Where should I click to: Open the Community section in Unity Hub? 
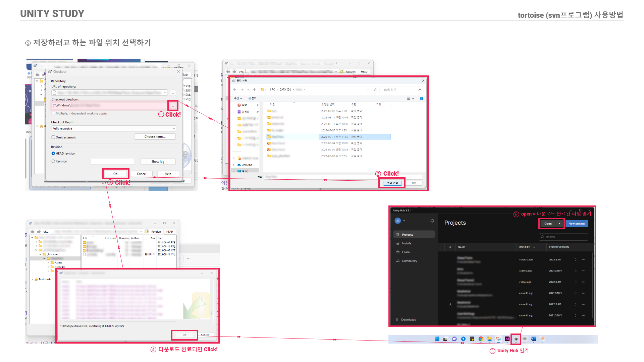(409, 261)
